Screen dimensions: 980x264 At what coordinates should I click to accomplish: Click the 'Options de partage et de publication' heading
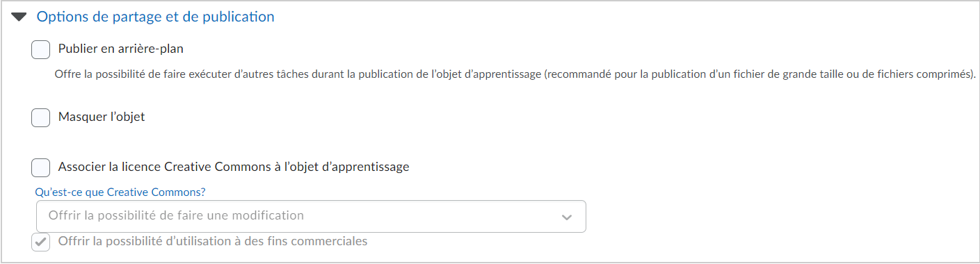156,17
